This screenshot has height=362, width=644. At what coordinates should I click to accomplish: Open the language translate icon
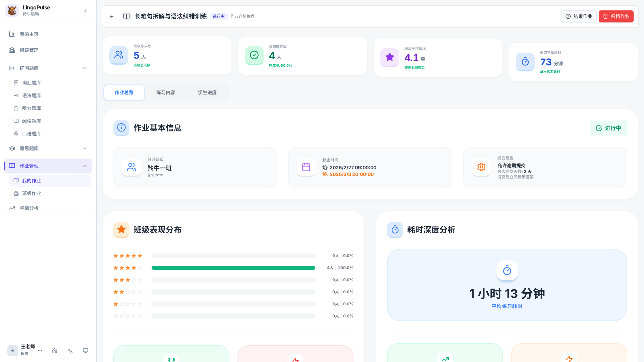70,351
